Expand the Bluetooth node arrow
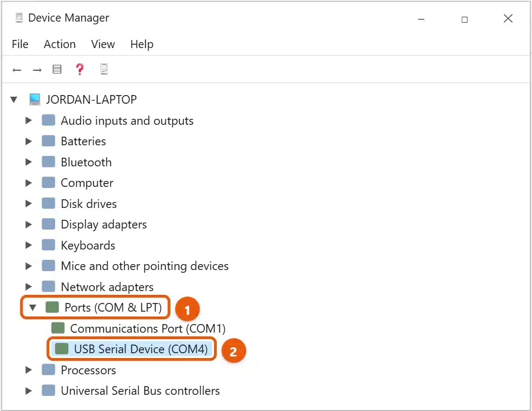The width and height of the screenshot is (532, 411). pos(29,162)
